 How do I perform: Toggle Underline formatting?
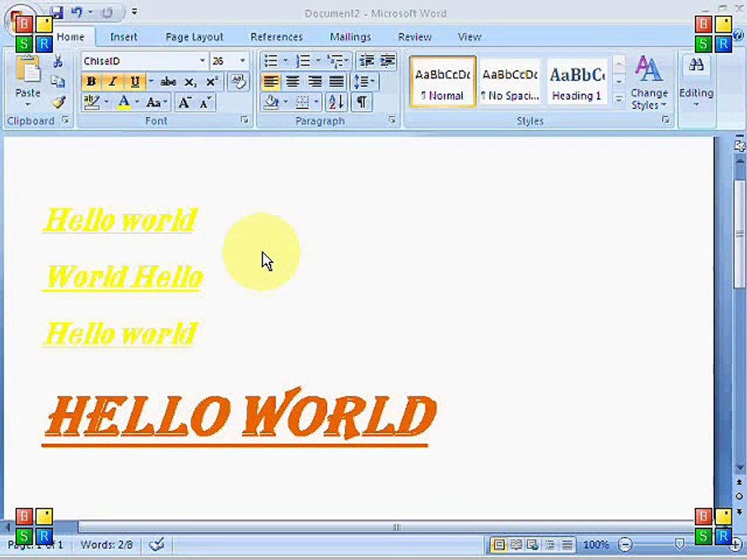tap(135, 82)
